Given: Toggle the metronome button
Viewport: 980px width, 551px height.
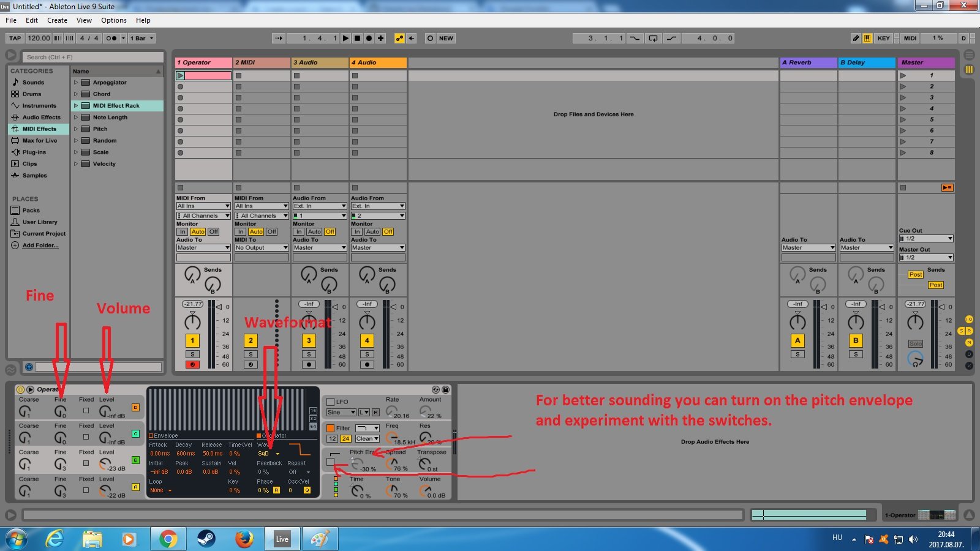Looking at the screenshot, I should (114, 38).
